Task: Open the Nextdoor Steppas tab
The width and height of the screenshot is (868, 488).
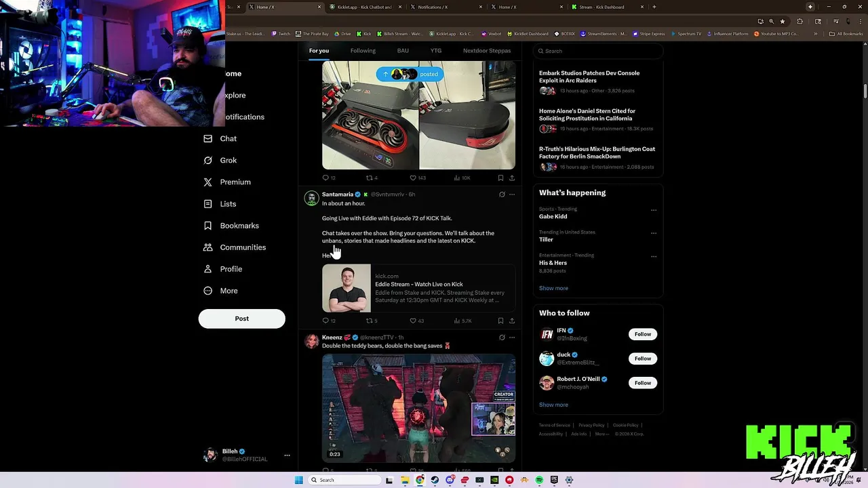Action: [x=487, y=51]
